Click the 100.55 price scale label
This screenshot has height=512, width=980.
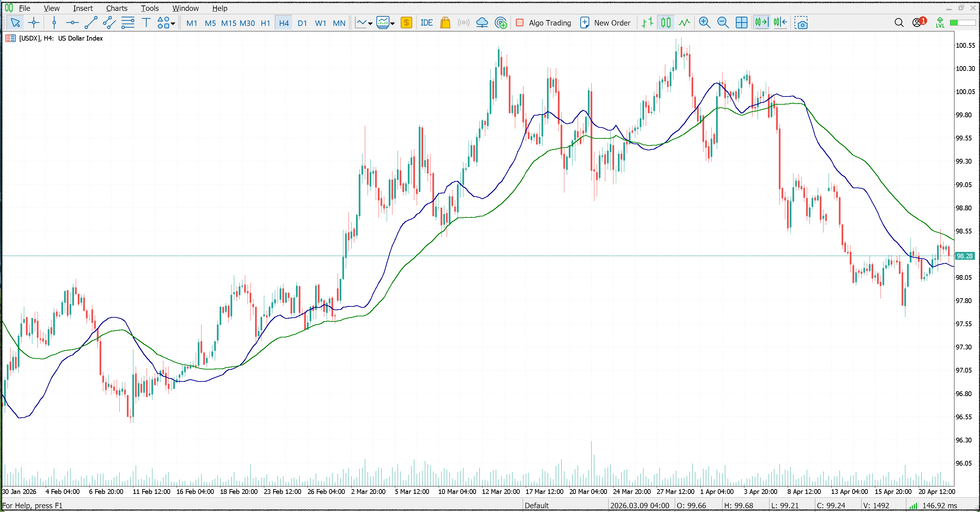(x=965, y=45)
